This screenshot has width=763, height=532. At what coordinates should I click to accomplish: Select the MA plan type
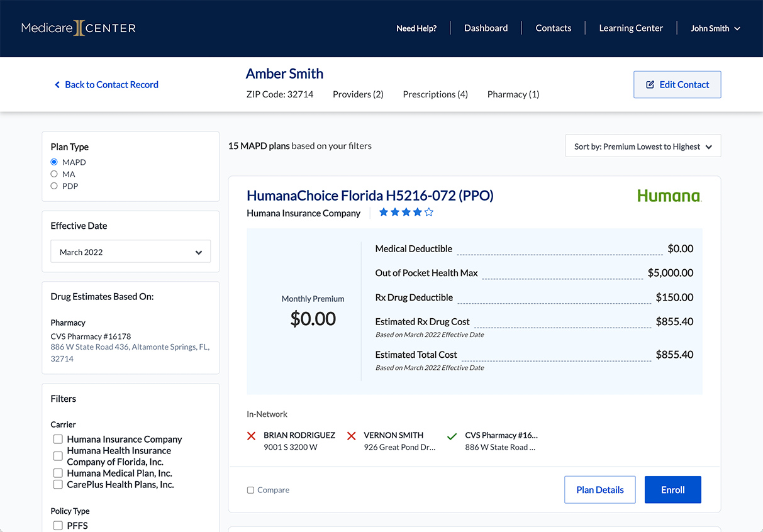tap(54, 174)
